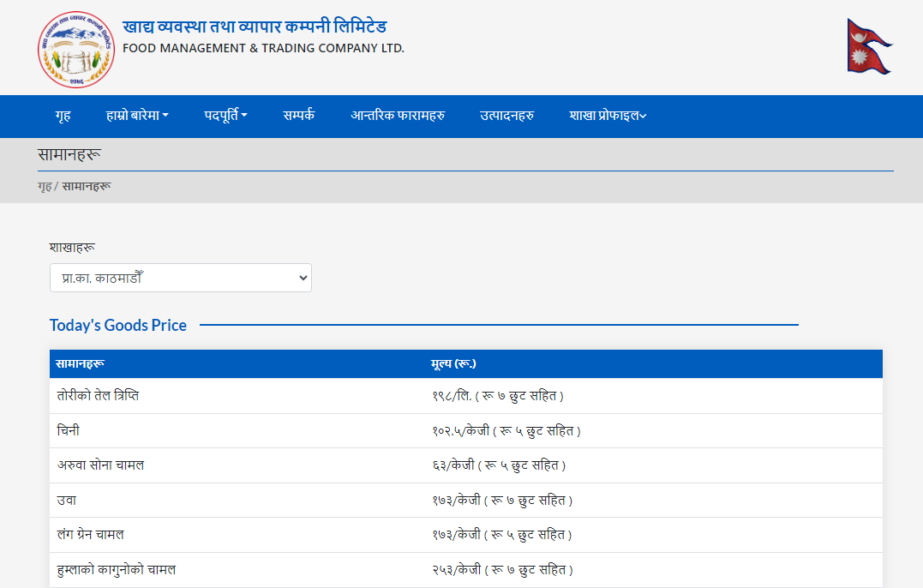Expand the हाम्रो बारेमा dropdown menu
Viewport: 923px width, 588px height.
click(137, 116)
